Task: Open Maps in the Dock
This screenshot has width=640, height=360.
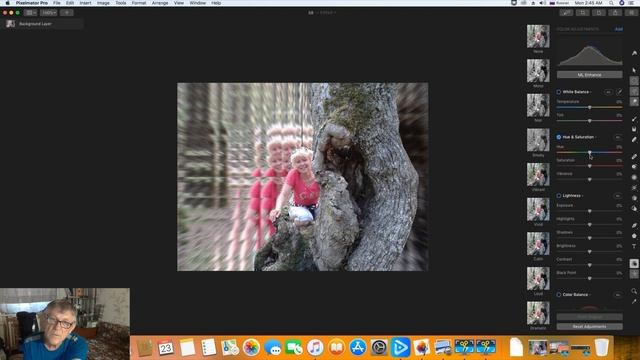Action: point(230,347)
